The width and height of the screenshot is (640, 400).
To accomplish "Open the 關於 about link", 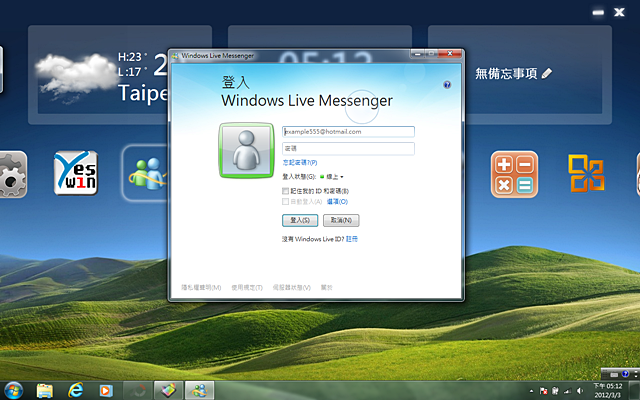I will coord(327,288).
